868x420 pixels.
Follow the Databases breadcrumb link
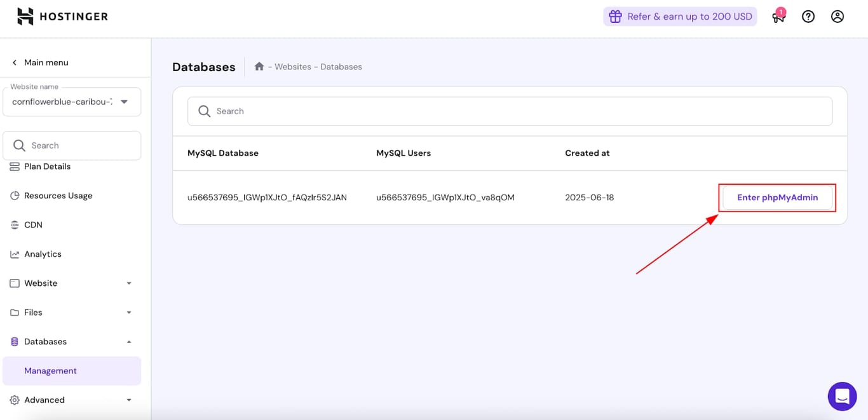pos(341,67)
